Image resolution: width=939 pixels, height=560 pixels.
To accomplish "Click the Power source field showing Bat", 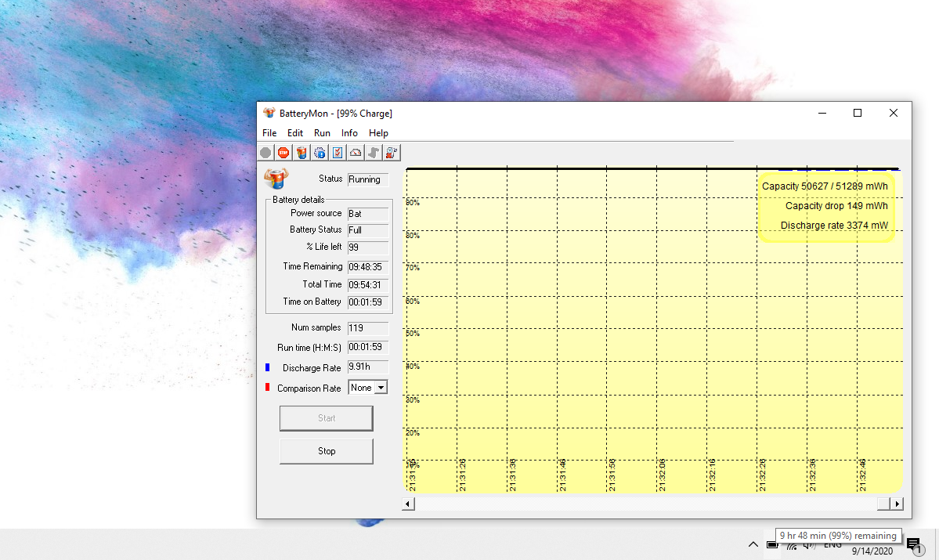I will coord(368,214).
